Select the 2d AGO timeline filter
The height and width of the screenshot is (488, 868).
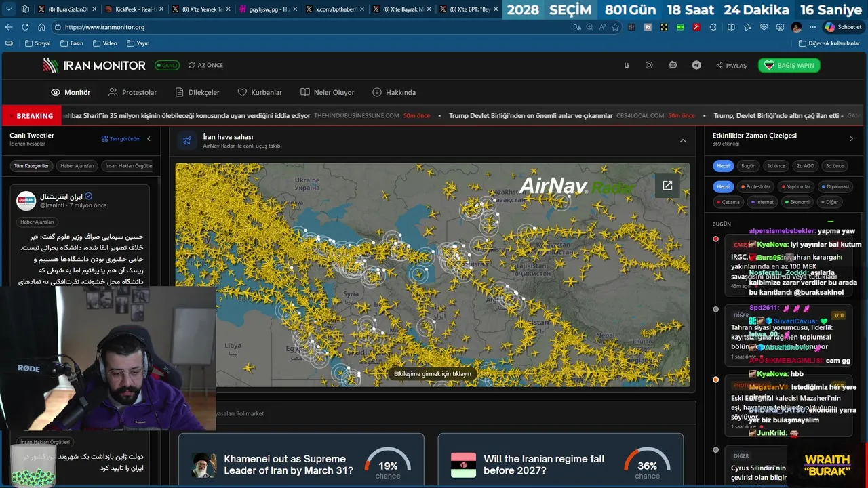(x=806, y=166)
